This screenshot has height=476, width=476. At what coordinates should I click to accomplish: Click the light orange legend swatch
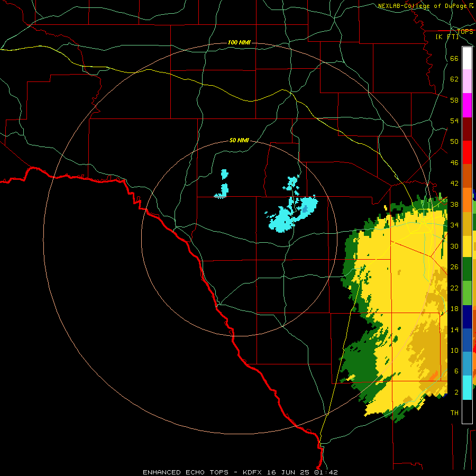pos(467,200)
